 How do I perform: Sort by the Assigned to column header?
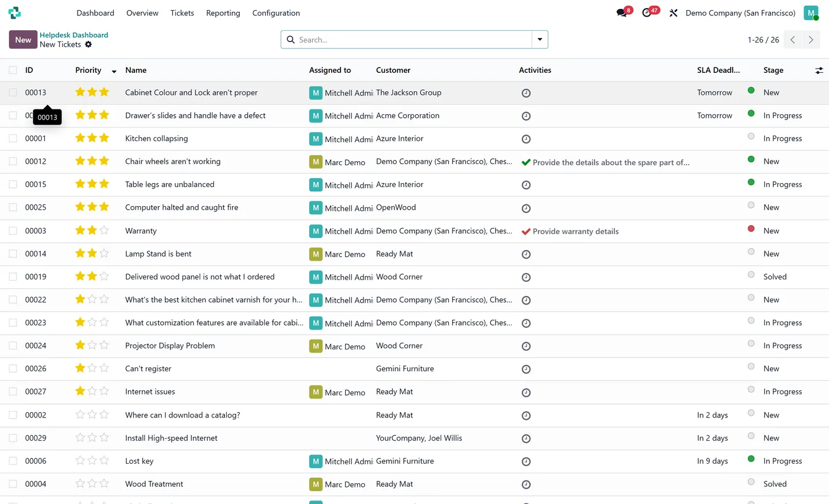click(x=330, y=70)
